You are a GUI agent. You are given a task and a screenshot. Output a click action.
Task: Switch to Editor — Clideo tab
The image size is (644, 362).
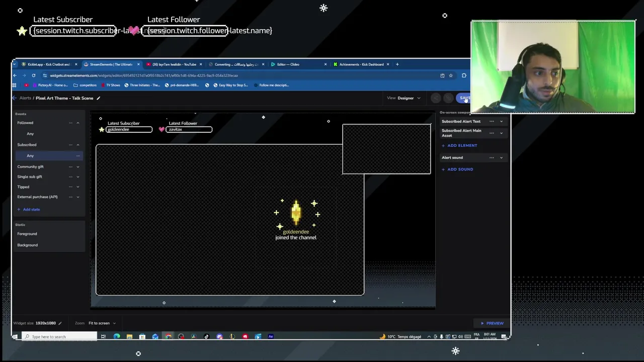coord(298,64)
